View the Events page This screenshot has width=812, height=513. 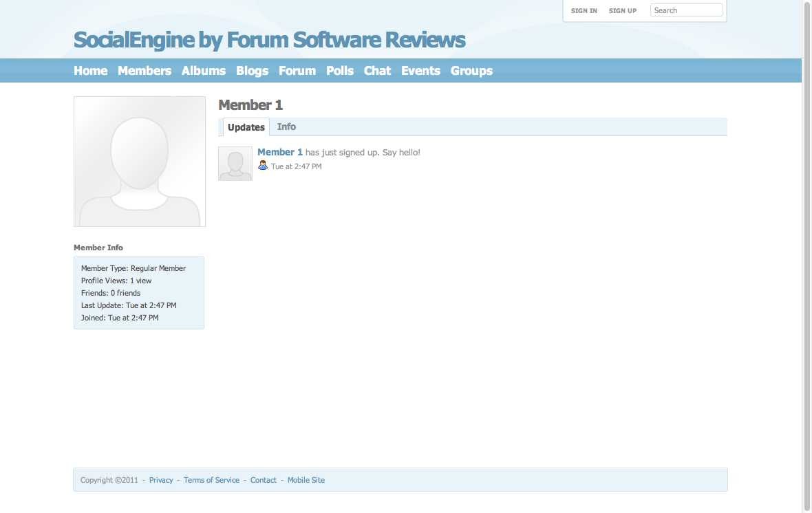click(x=420, y=70)
